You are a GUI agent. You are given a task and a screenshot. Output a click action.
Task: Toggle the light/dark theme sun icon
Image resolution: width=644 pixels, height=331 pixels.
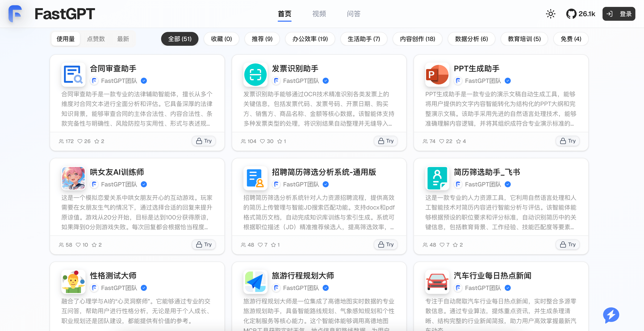coord(551,14)
